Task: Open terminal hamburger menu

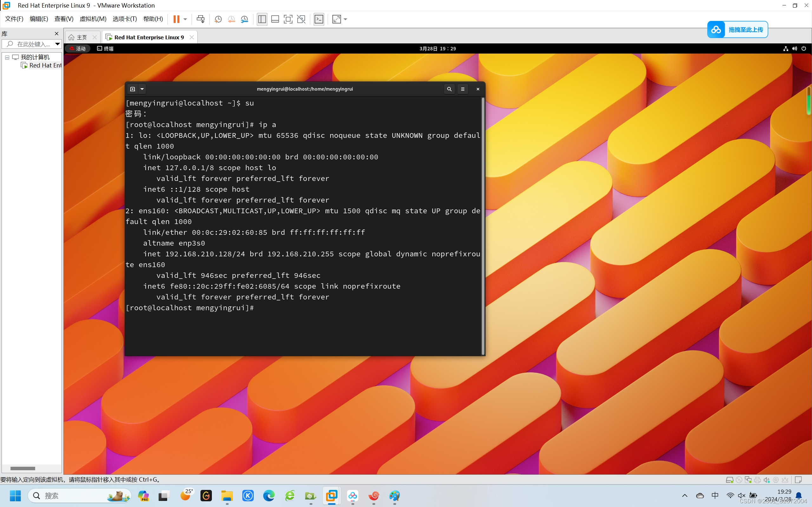Action: tap(463, 89)
